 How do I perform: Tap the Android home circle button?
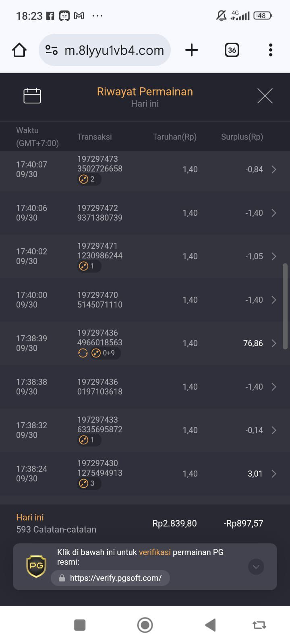click(x=145, y=625)
